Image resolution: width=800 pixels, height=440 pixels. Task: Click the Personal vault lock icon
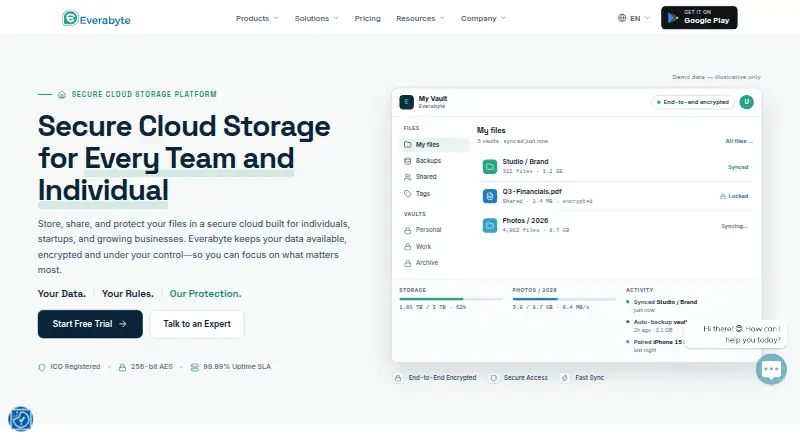click(x=408, y=231)
